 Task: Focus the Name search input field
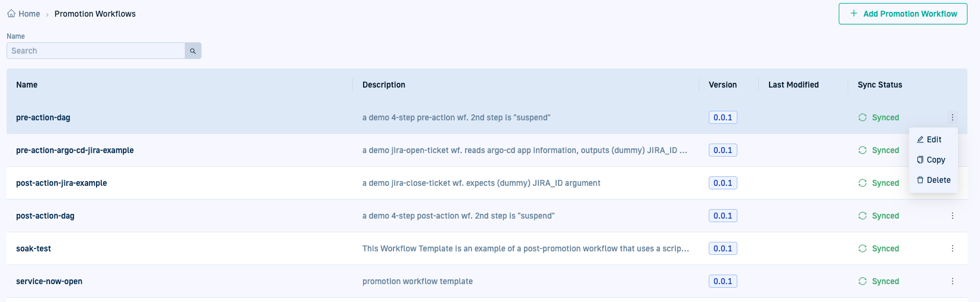(x=96, y=51)
